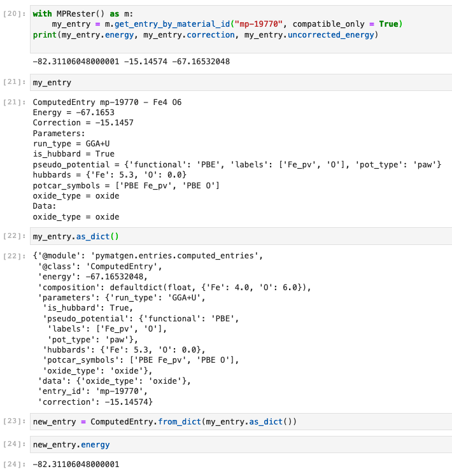Click the 'Energy = -67.1653' output line
The image size is (452, 476).
73,113
